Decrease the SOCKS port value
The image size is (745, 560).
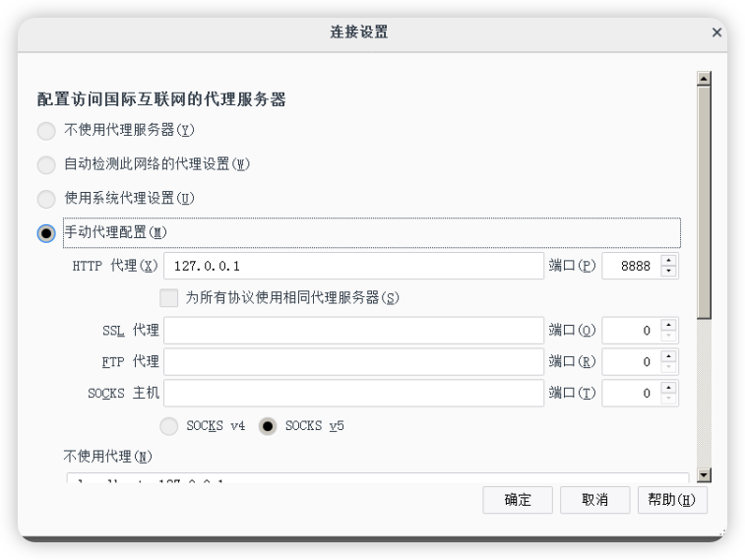668,399
